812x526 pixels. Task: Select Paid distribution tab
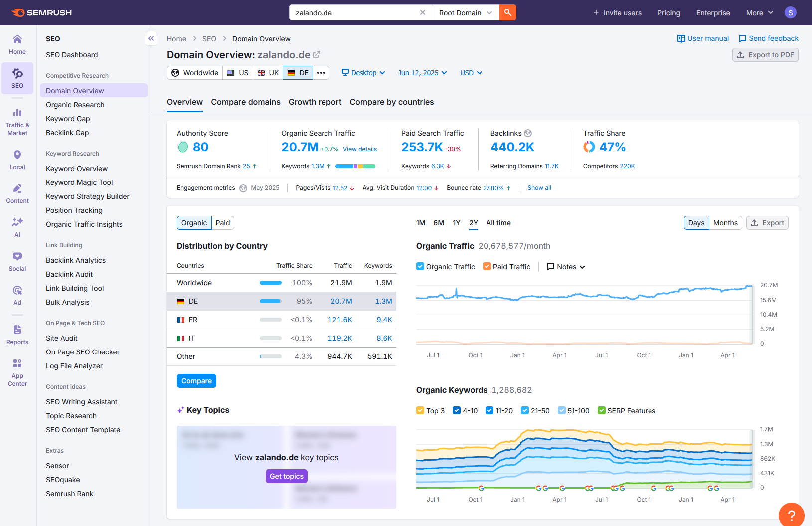coord(223,223)
